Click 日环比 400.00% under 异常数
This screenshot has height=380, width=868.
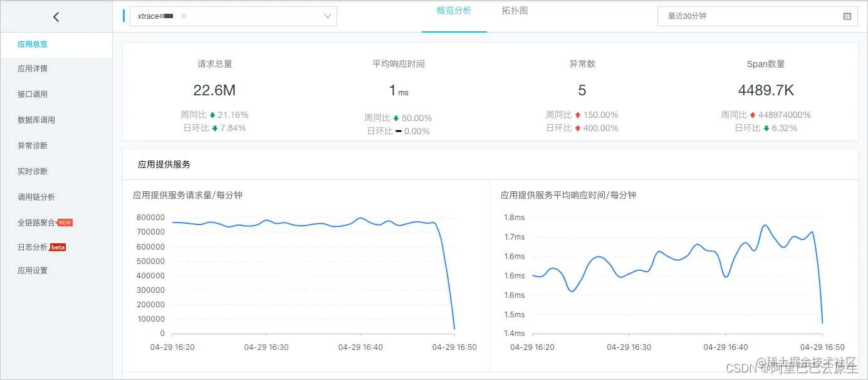[x=582, y=128]
